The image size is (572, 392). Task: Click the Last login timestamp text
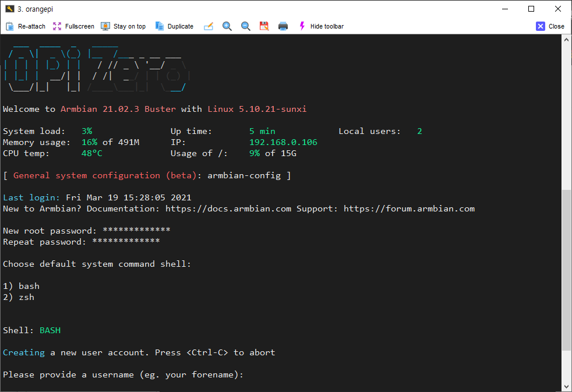(x=128, y=197)
